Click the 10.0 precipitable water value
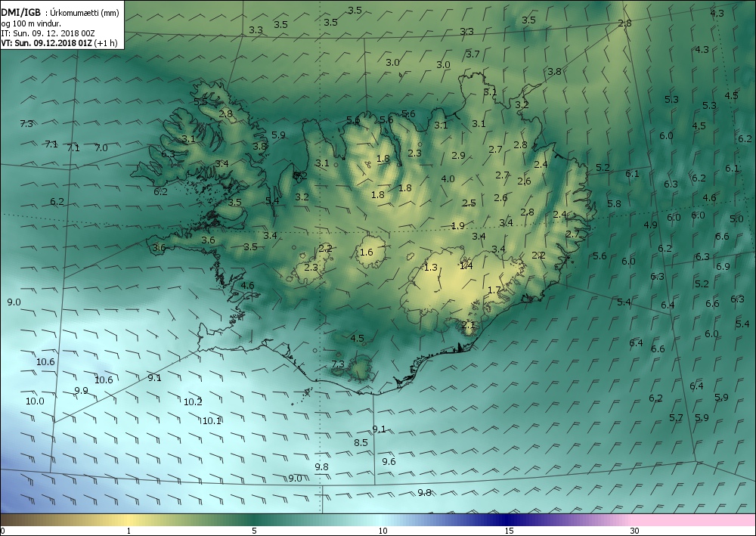The image size is (756, 536). [x=35, y=401]
